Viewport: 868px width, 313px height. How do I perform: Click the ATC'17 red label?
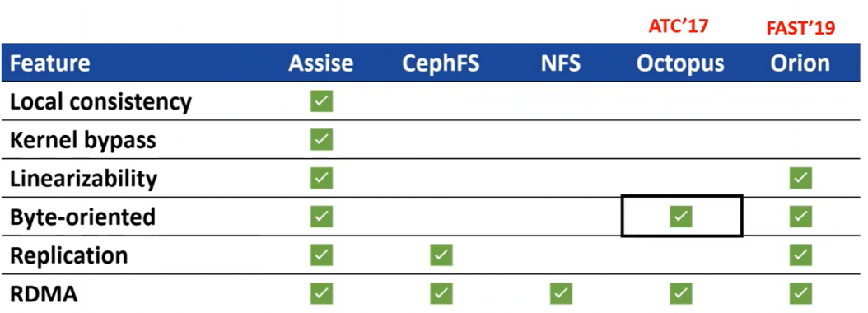tap(679, 26)
